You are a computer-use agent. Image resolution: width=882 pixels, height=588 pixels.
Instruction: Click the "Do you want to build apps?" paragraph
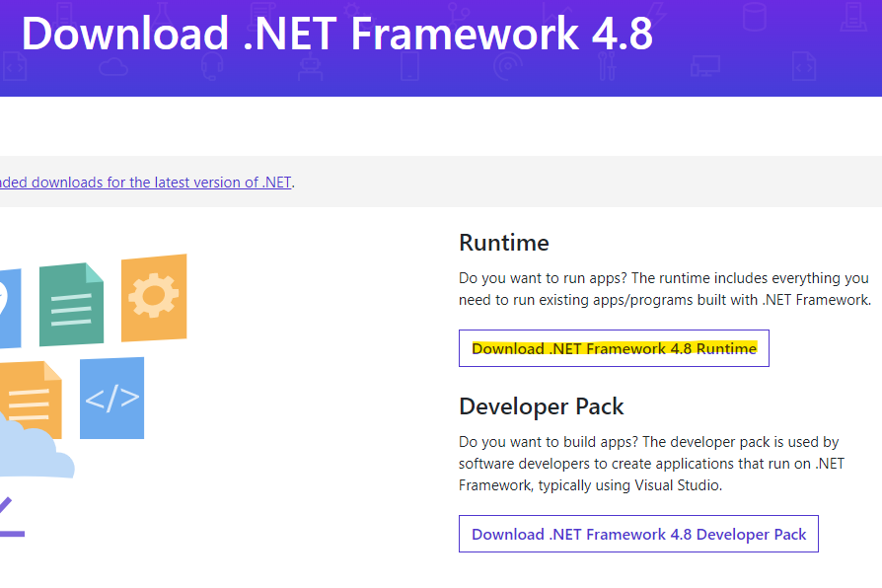click(651, 464)
